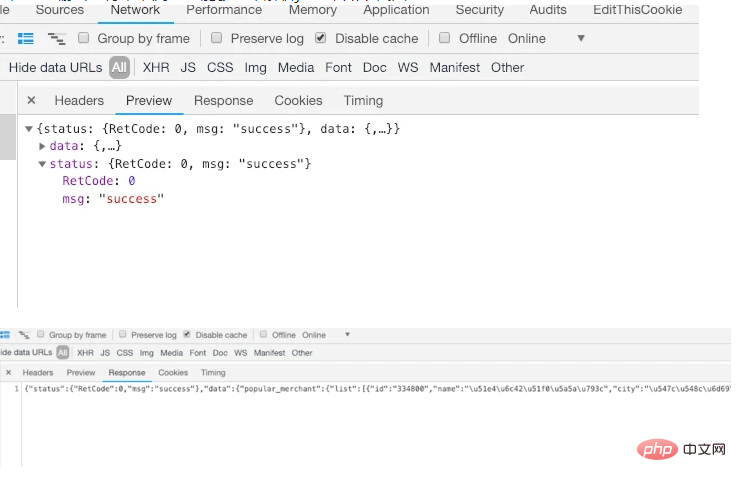The width and height of the screenshot is (736, 482).
Task: Close request details pane in top panel
Action: click(31, 100)
